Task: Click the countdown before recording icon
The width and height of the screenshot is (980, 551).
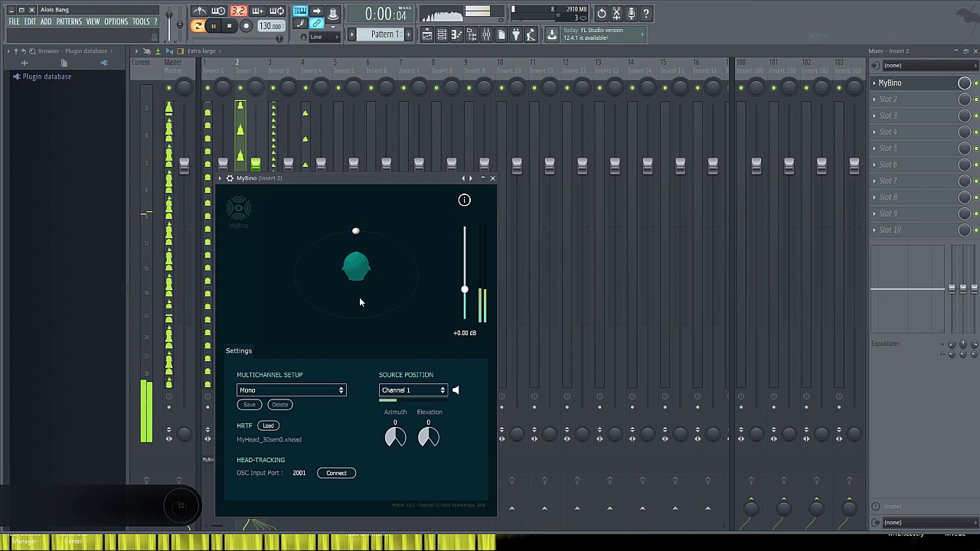Action: [x=218, y=11]
